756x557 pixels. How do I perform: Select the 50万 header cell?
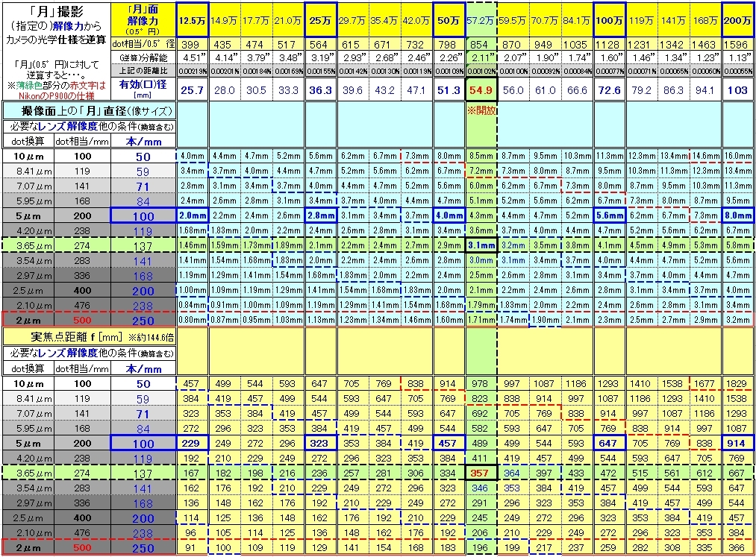(449, 20)
